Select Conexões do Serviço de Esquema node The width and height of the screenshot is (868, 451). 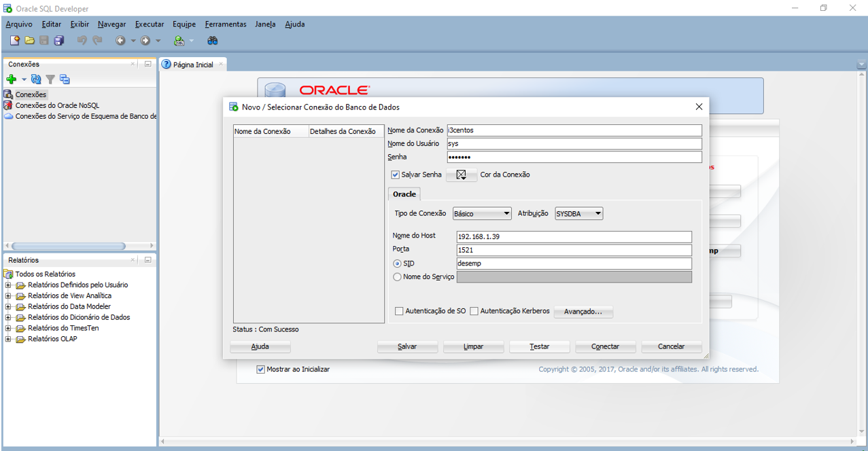(80, 116)
